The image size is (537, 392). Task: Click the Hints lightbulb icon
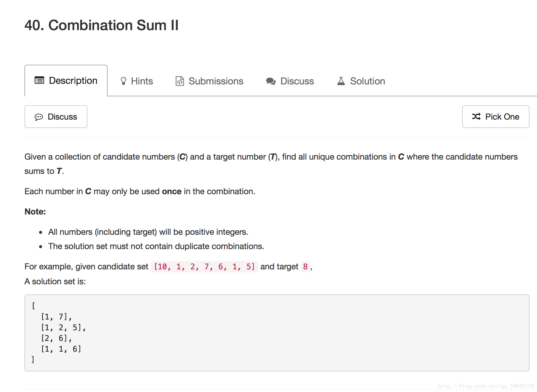[x=124, y=81]
